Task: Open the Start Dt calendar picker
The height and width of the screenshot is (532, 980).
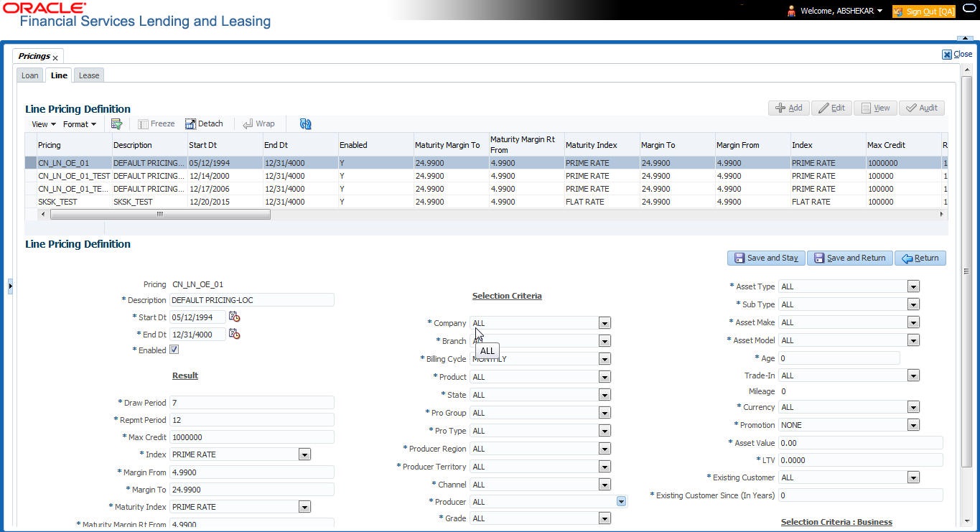Action: tap(234, 317)
